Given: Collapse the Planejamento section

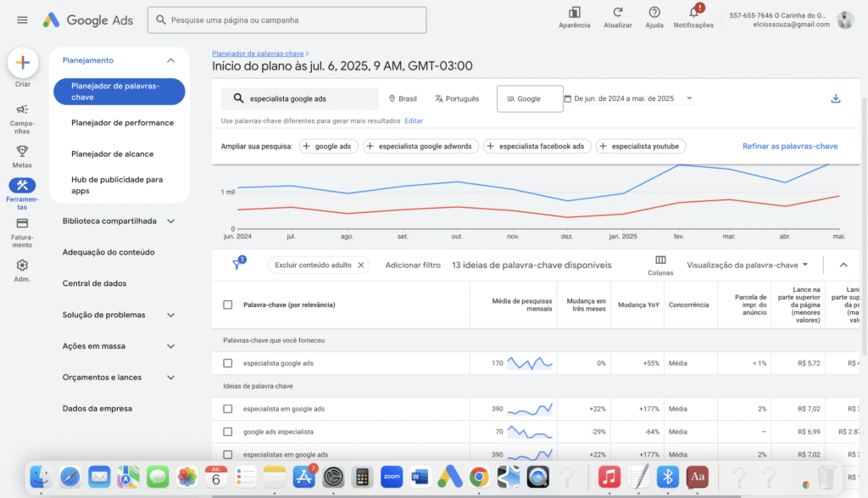Looking at the screenshot, I should point(170,60).
